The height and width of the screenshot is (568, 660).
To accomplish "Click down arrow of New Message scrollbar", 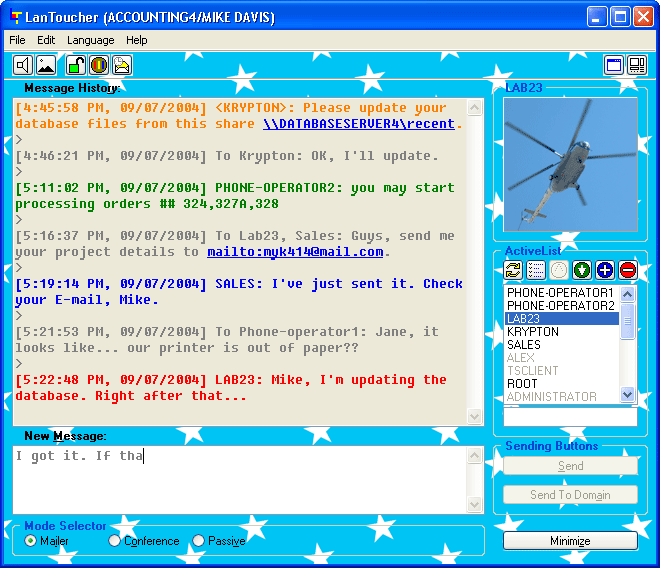I will point(474,504).
